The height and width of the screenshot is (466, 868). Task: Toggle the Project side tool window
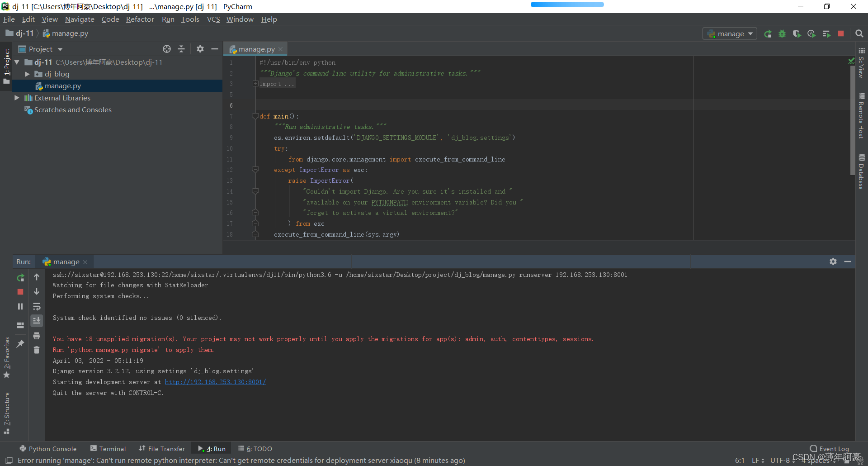pyautogui.click(x=6, y=66)
